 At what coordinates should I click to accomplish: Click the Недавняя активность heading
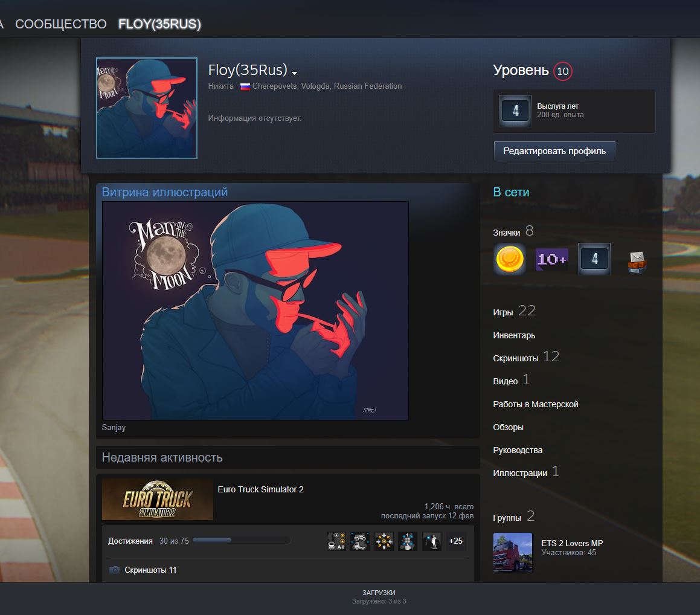(x=162, y=457)
